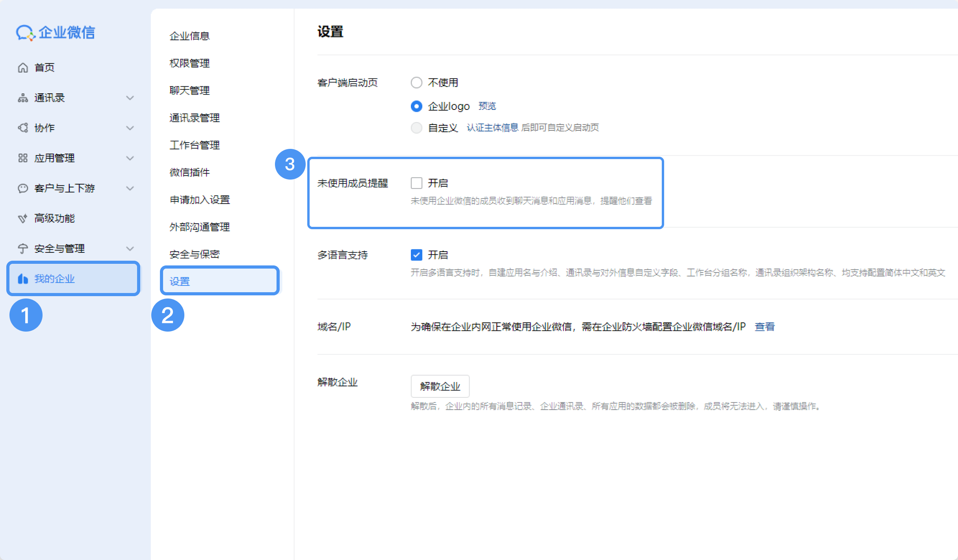Screen dimensions: 958x560
Task: Disable the 多语言支持 开启 checkbox
Action: coord(416,255)
